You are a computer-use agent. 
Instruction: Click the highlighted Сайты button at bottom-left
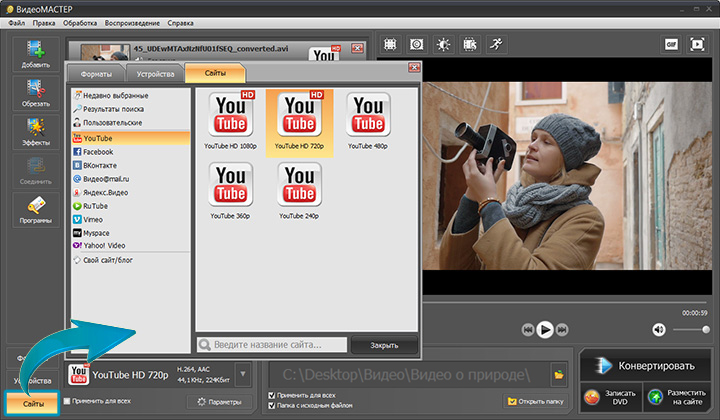coord(33,403)
